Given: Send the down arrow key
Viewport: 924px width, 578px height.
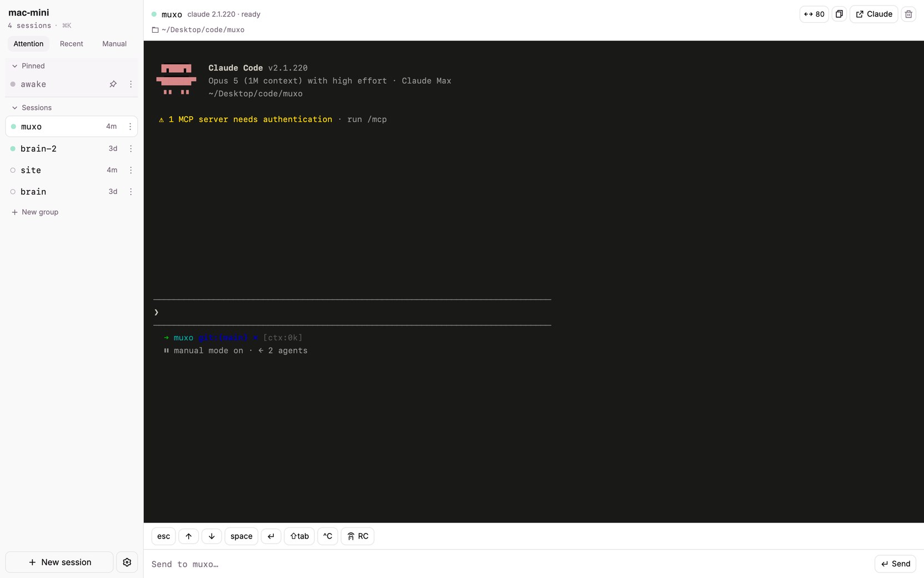Looking at the screenshot, I should [x=212, y=536].
